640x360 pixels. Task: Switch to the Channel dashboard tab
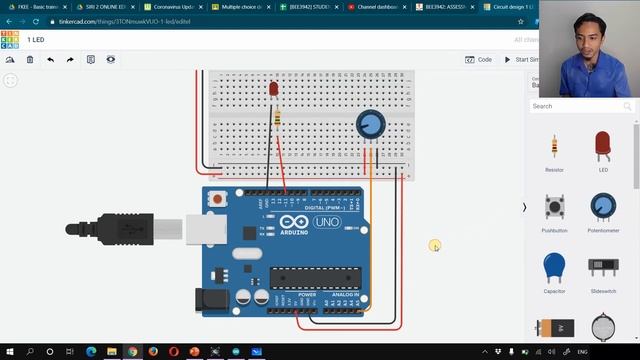[376, 7]
